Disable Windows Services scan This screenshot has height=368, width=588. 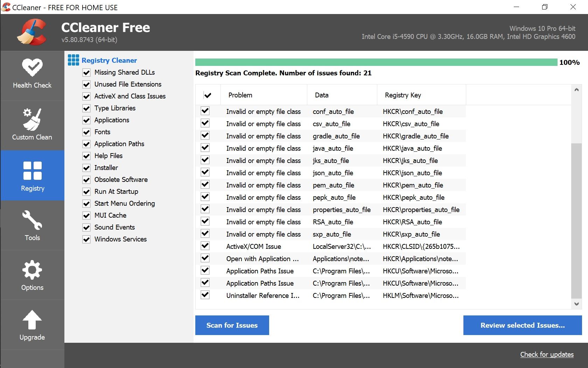tap(86, 239)
